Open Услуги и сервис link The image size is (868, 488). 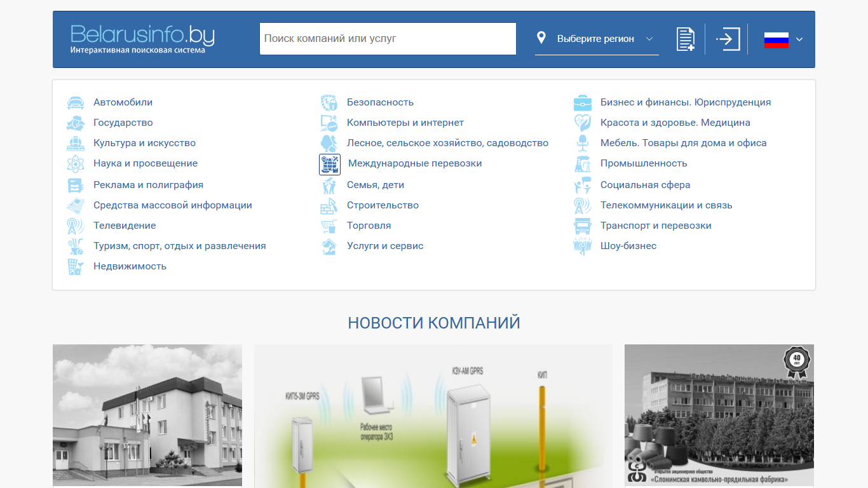[x=385, y=246]
